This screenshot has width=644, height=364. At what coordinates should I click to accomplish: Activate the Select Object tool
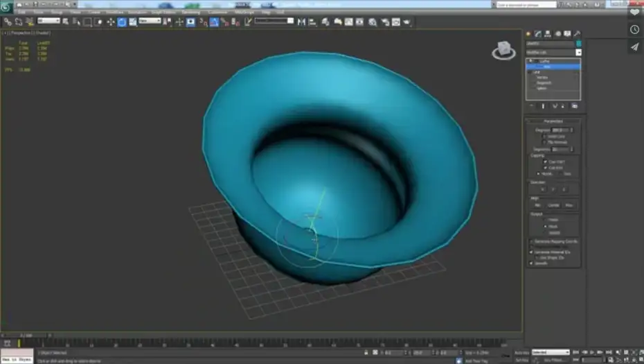click(65, 21)
